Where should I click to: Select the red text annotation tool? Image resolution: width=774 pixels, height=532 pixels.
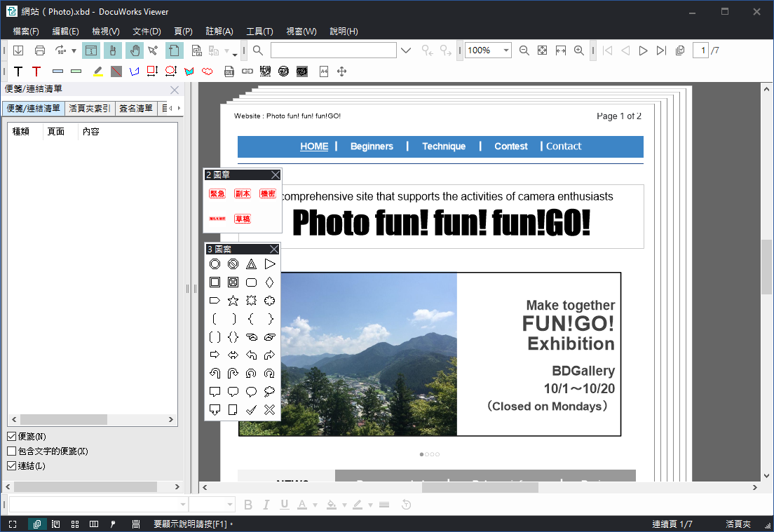pyautogui.click(x=36, y=71)
